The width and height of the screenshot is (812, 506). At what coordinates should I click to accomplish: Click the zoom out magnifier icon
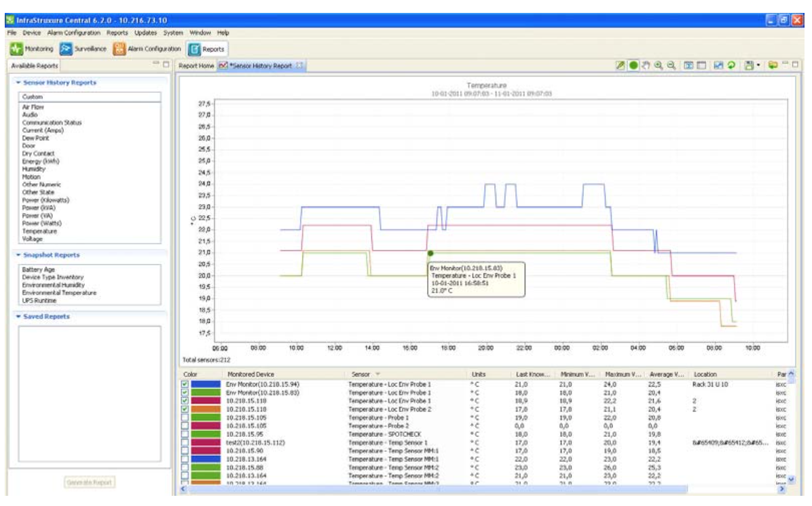[x=671, y=66]
